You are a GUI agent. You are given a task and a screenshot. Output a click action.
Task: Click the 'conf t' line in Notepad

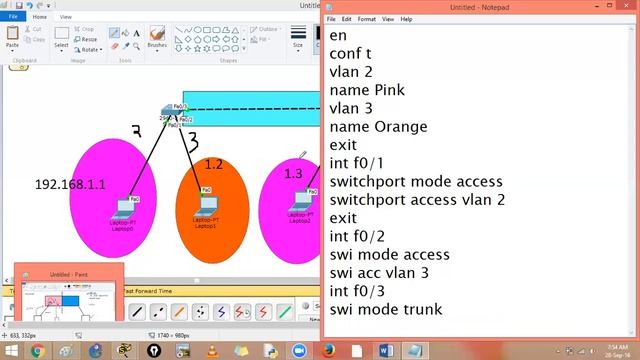(x=350, y=53)
